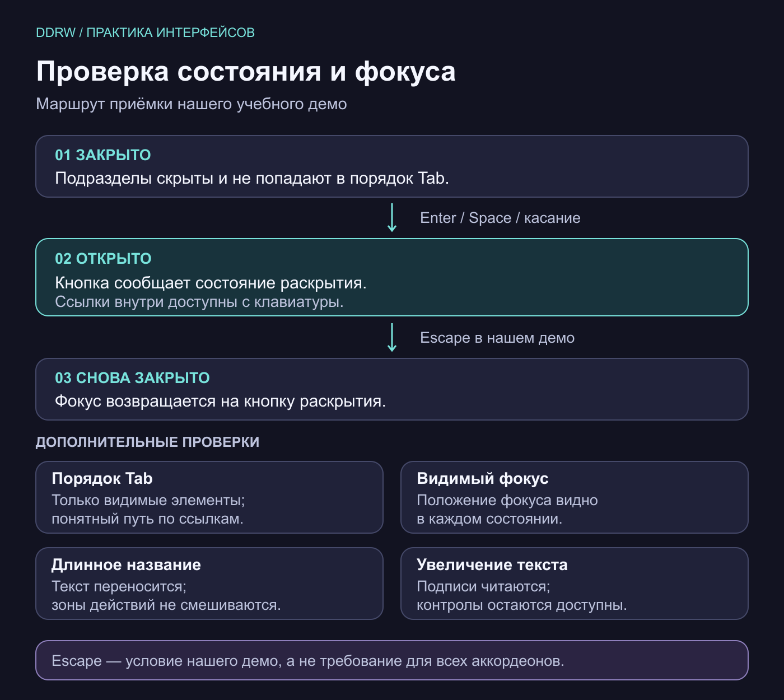This screenshot has height=700, width=784.
Task: Open the 'Порядок Tab' check card
Action: [209, 497]
